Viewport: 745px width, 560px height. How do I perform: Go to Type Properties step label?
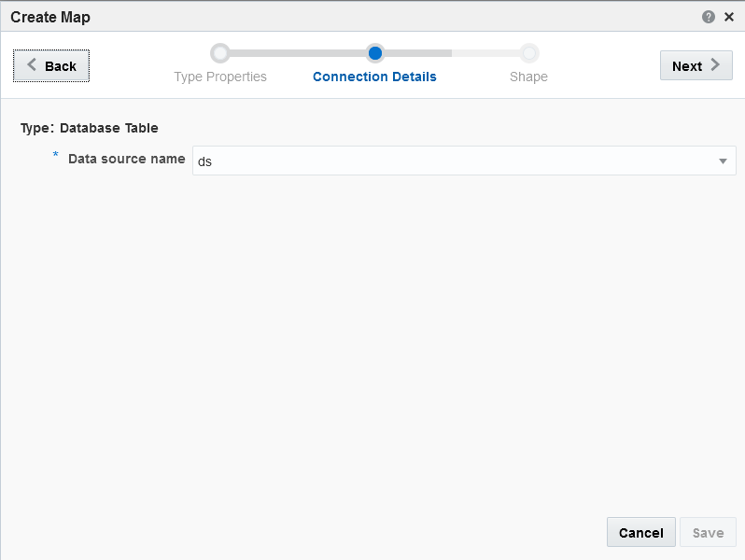coord(220,77)
